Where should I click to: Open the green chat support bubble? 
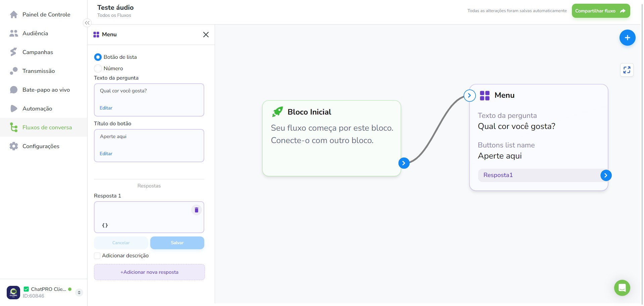coord(622,288)
